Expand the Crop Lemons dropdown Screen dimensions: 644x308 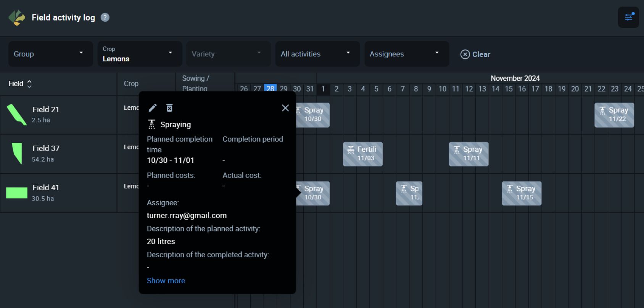click(x=140, y=54)
